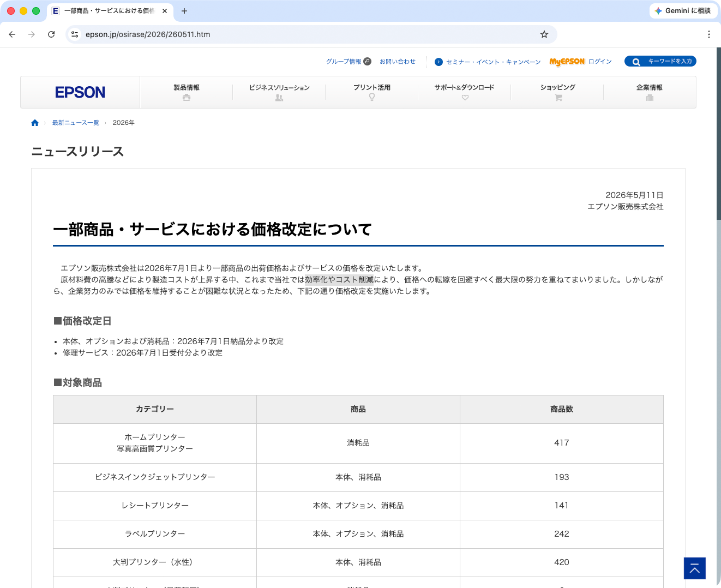Open the Chrome three-dot menu

pos(709,34)
